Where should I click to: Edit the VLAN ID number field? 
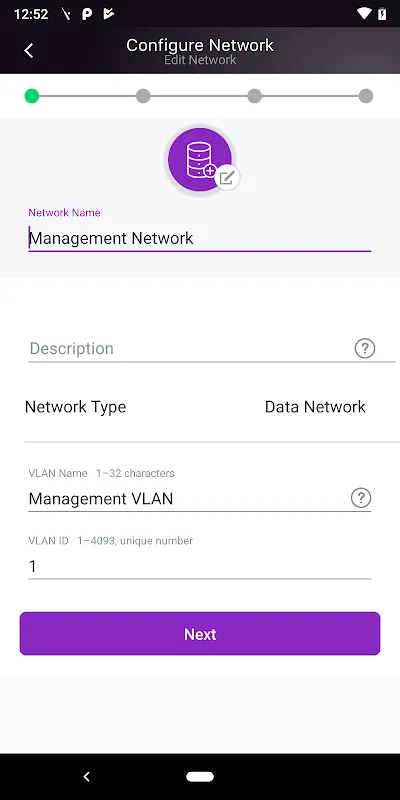pyautogui.click(x=199, y=566)
